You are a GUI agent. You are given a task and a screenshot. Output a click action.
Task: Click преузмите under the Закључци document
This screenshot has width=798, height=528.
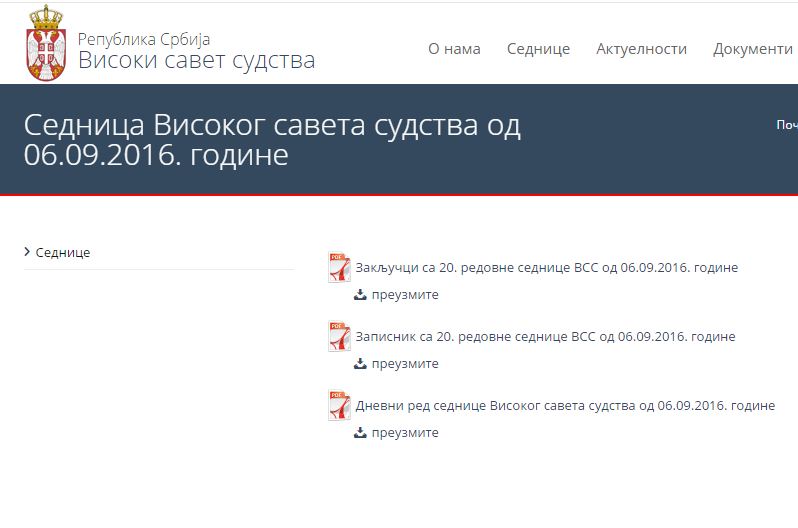(x=405, y=295)
